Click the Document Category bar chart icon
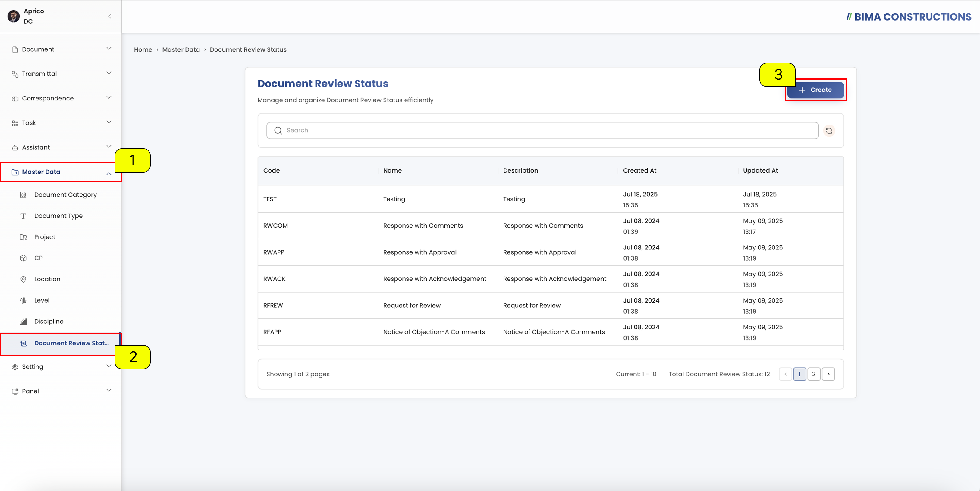 click(23, 195)
